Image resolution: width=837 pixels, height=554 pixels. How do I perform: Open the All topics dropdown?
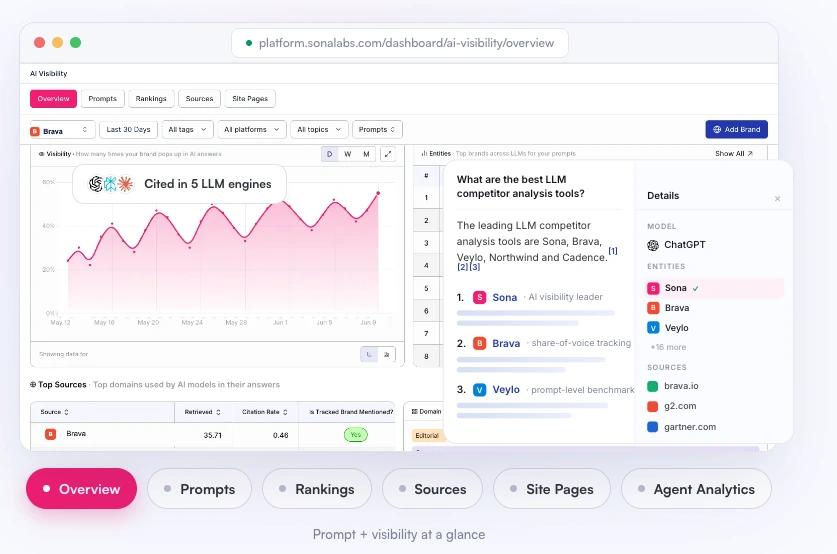click(319, 130)
